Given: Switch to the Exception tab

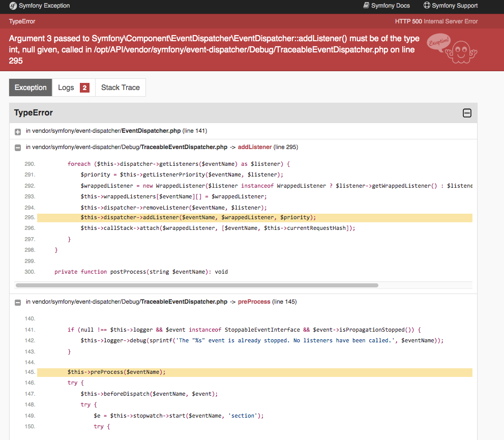Looking at the screenshot, I should click(31, 87).
